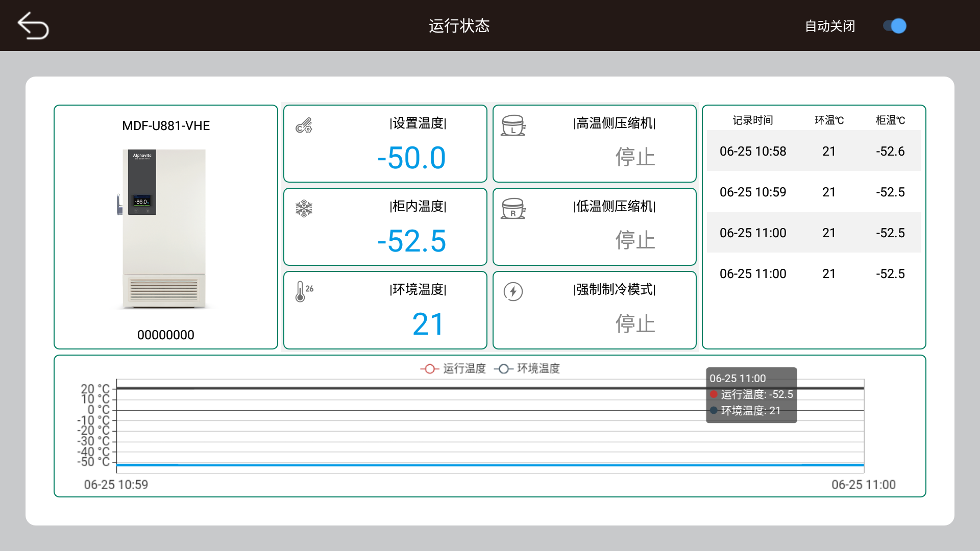980x551 pixels.
Task: Click the -52.5 cabinet temperature value
Action: click(411, 241)
